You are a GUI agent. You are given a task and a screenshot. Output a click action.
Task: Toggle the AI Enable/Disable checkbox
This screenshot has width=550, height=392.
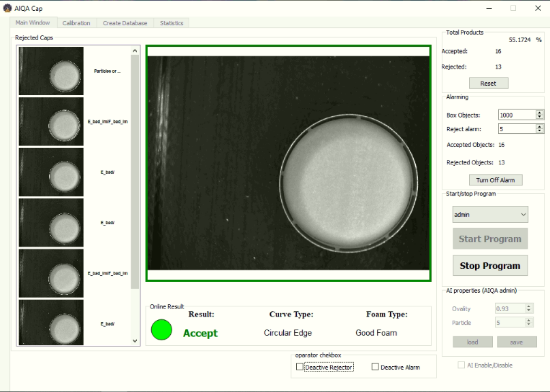pos(461,365)
